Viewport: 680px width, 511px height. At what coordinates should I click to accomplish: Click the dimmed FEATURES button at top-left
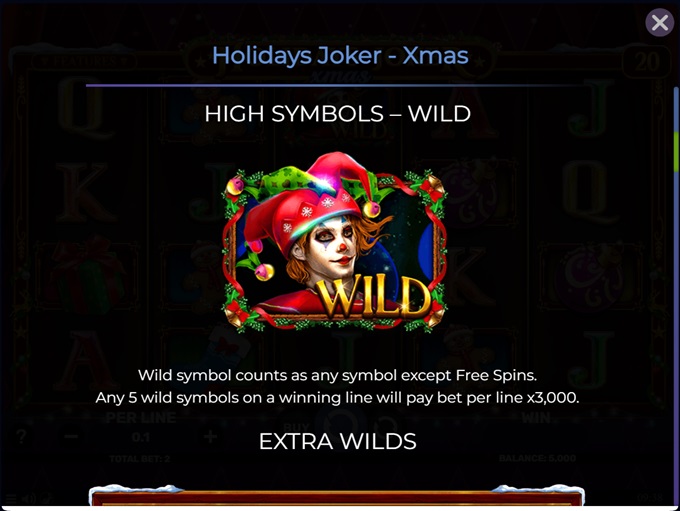pos(85,61)
